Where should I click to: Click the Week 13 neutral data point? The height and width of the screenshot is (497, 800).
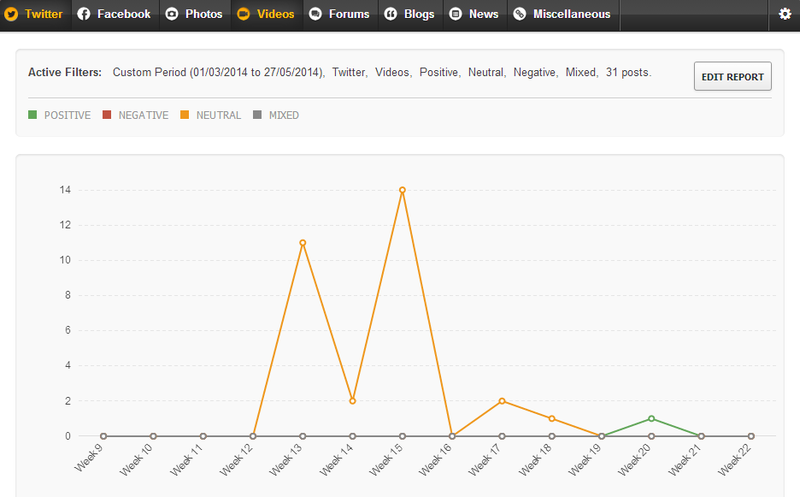(x=302, y=242)
